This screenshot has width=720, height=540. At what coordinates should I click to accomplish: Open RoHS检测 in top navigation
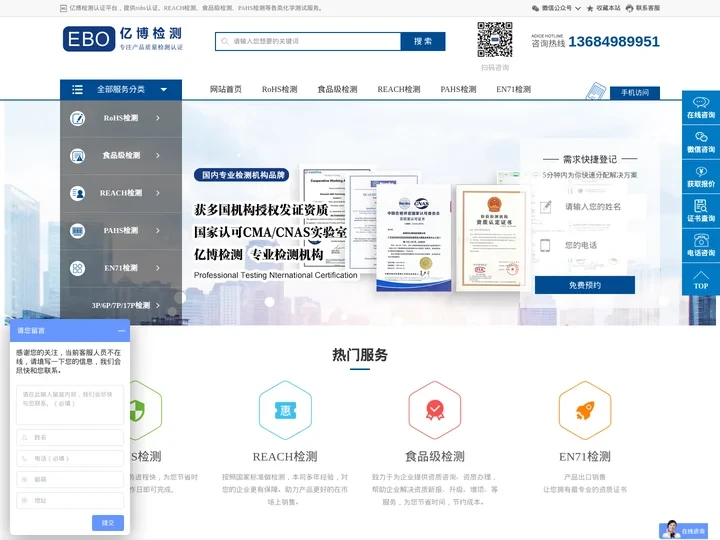pyautogui.click(x=280, y=89)
